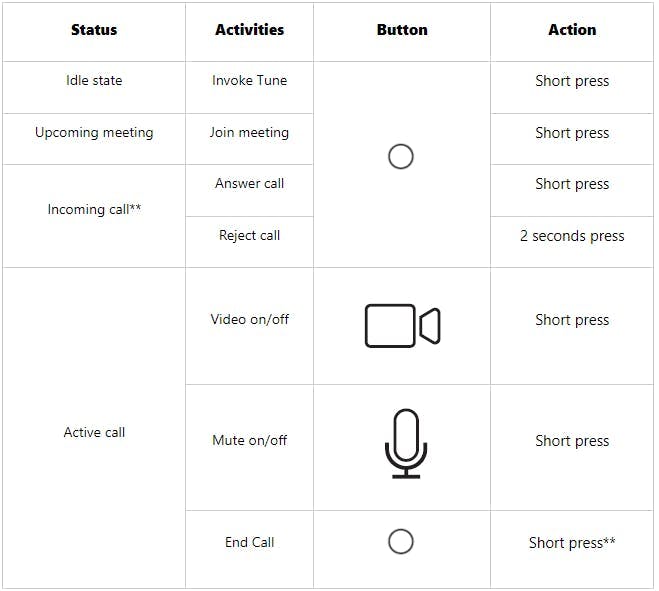This screenshot has width=659, height=591.
Task: Click the circle button icon beside Join meeting
Action: (x=400, y=157)
